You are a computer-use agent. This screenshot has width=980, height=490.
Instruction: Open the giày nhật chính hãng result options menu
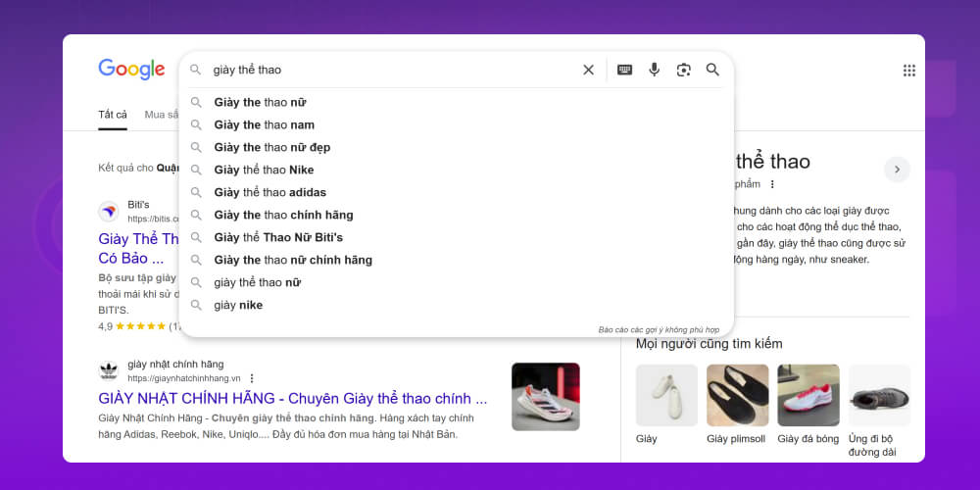coord(252,378)
